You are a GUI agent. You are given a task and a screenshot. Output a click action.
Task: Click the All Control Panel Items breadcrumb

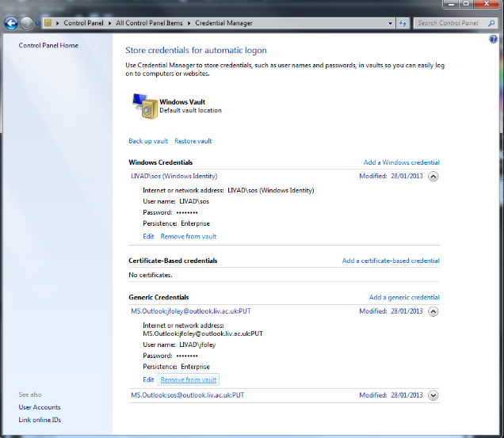click(x=149, y=23)
